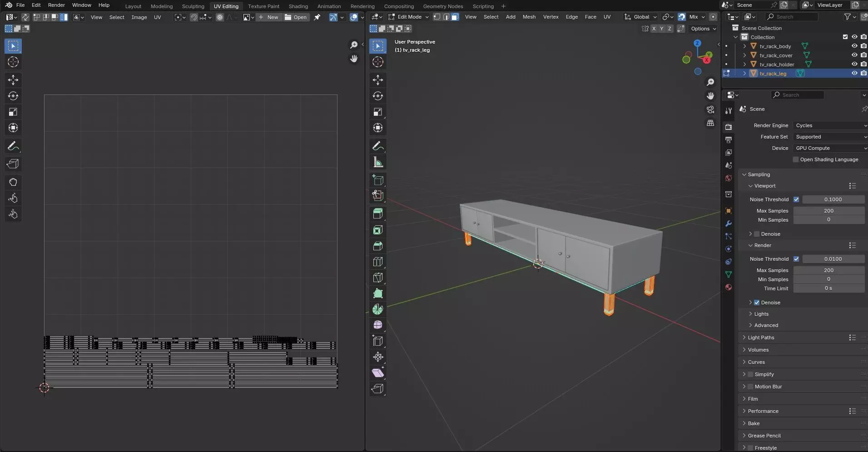This screenshot has height=452, width=868.
Task: Choose the Grab tool in UV editor
Action: [13, 182]
